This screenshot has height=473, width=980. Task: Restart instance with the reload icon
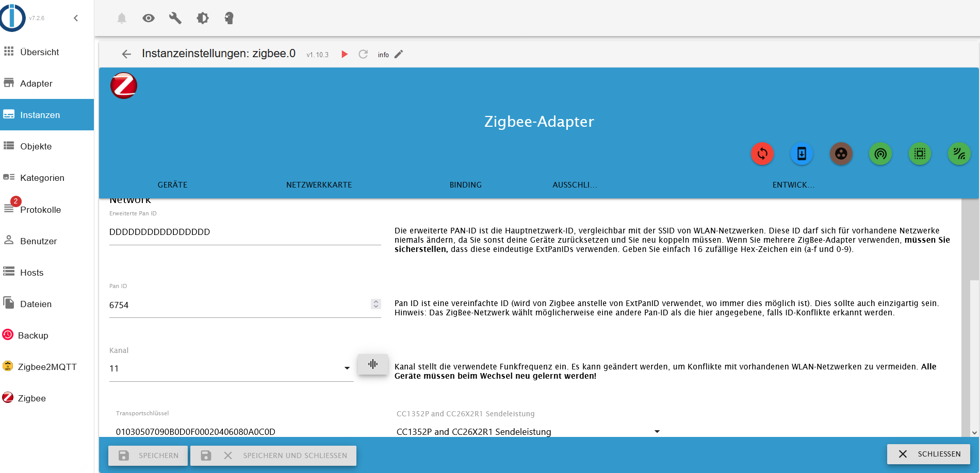point(363,54)
